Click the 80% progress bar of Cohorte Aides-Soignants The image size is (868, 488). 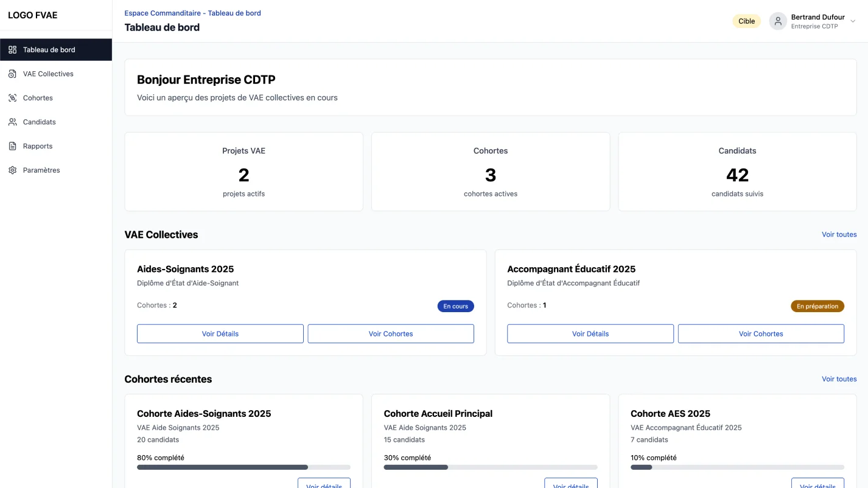[243, 467]
